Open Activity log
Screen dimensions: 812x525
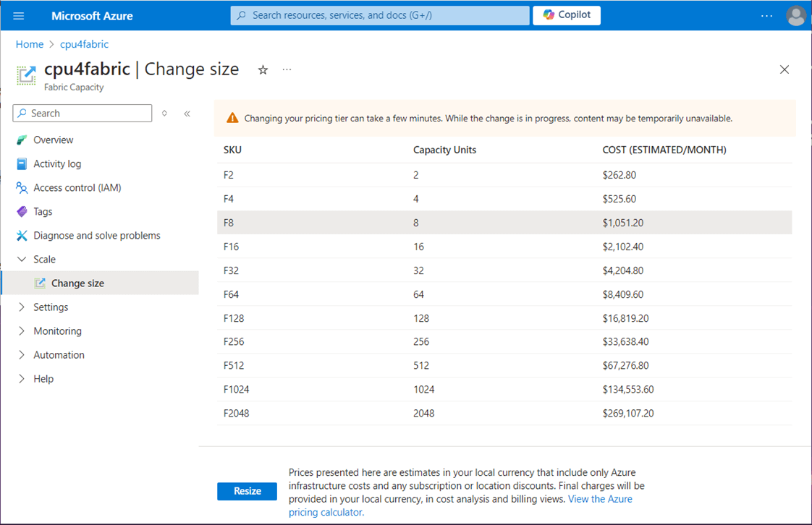[57, 164]
